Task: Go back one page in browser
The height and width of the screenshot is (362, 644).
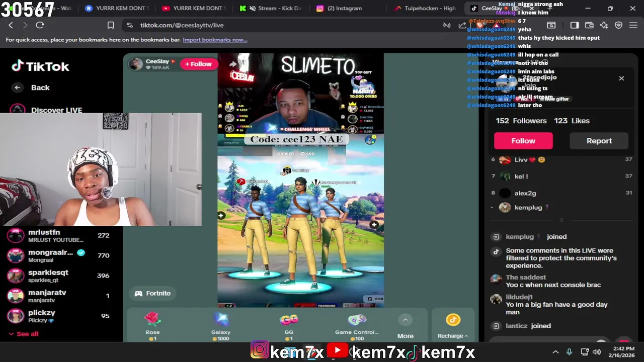Action: point(11,25)
